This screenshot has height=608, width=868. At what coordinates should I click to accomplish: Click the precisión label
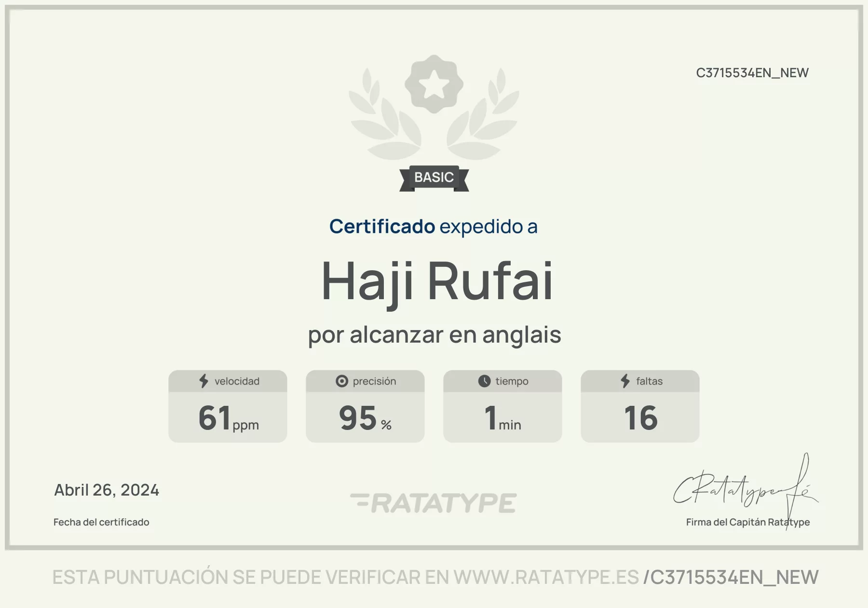[374, 381]
